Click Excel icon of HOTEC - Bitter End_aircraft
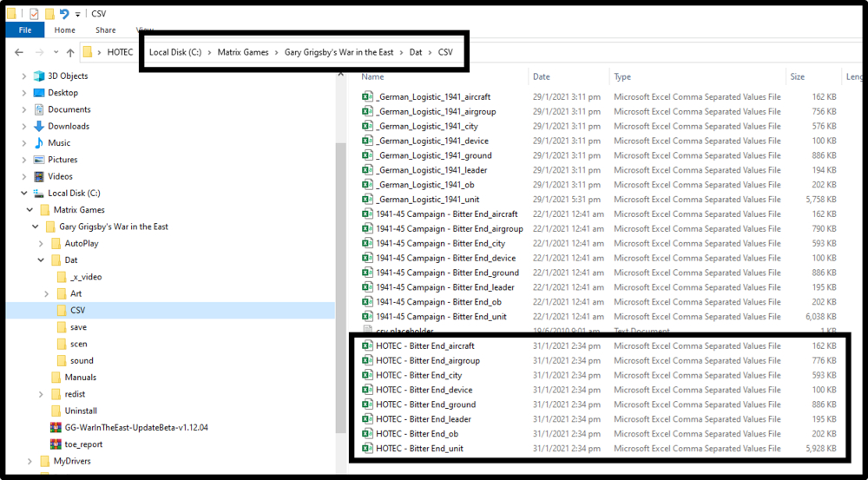This screenshot has width=868, height=480. pyautogui.click(x=366, y=346)
